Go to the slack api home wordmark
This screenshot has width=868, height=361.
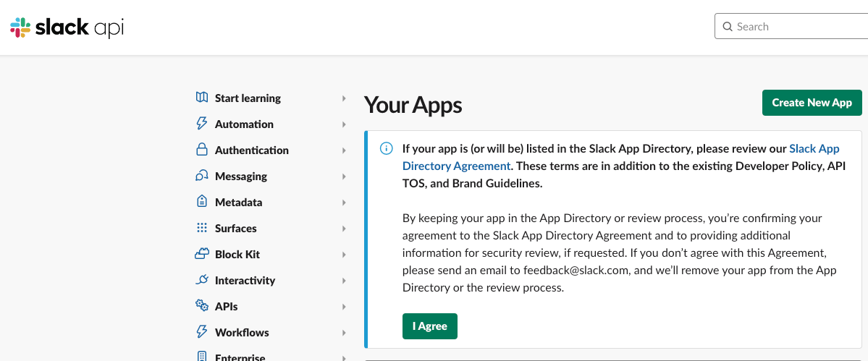79,27
